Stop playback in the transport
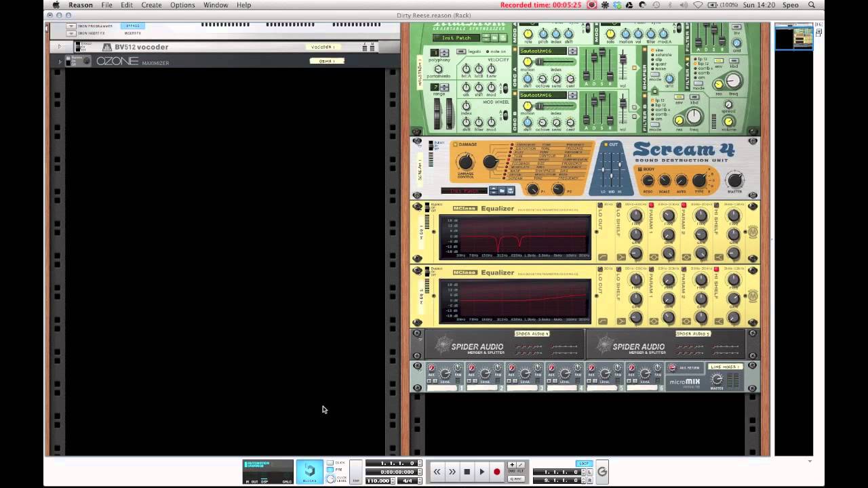This screenshot has width=868, height=488. click(x=467, y=472)
